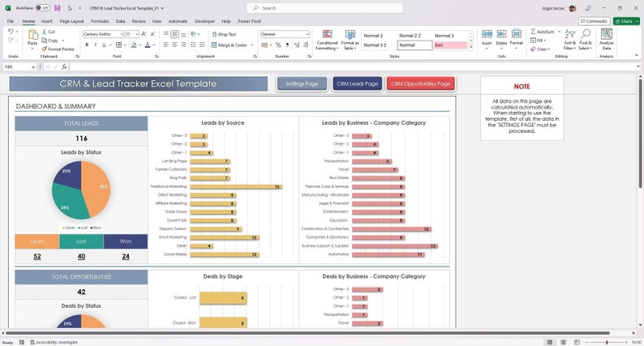The image size is (644, 346).
Task: Open Format as Table
Action: [x=350, y=40]
